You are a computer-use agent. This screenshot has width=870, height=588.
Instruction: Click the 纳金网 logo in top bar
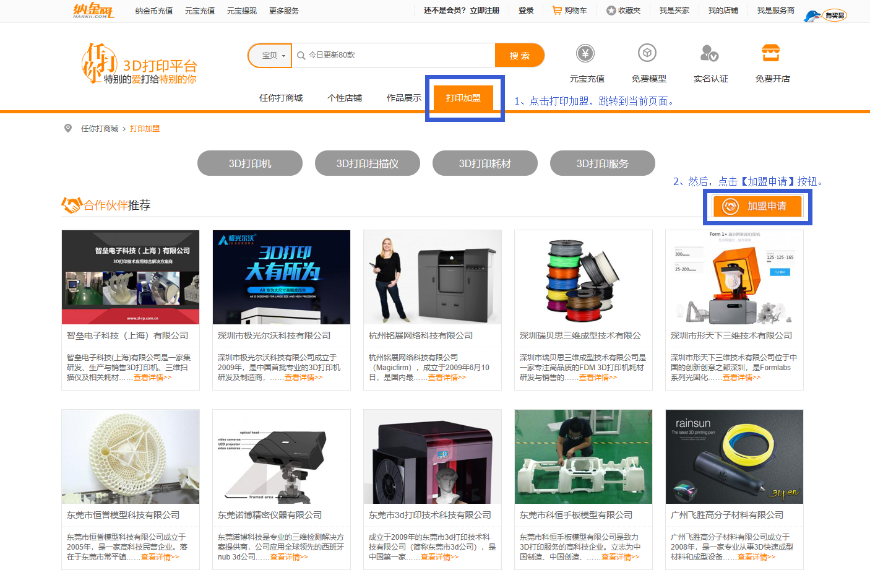[93, 11]
